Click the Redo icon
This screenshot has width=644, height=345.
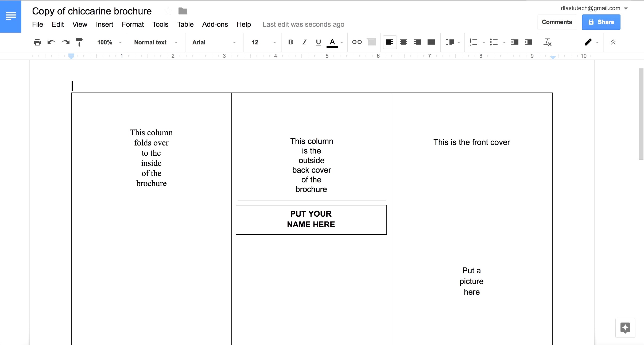coord(65,42)
